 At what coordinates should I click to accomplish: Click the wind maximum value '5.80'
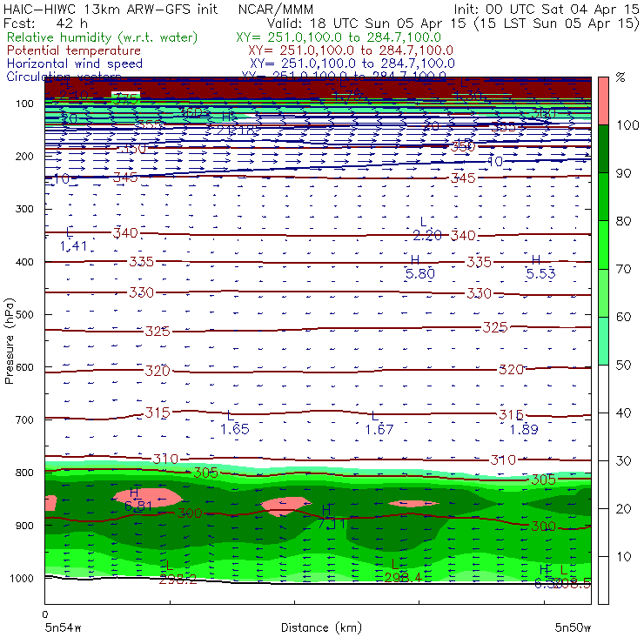tap(419, 273)
